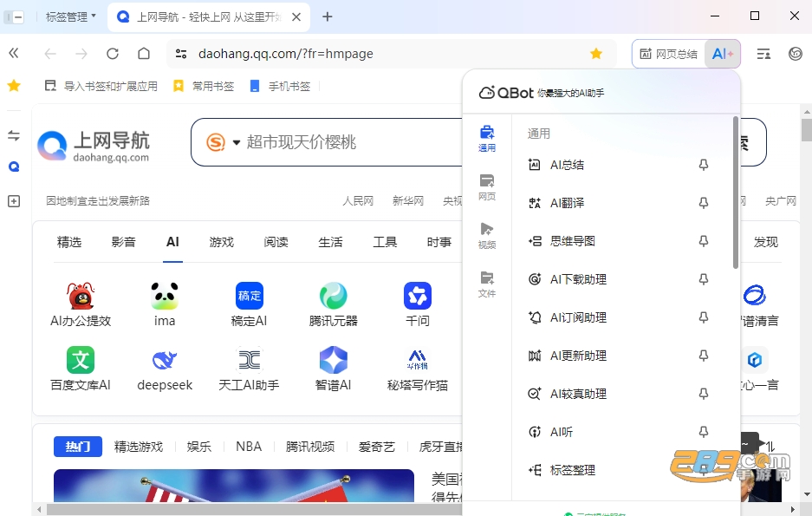Viewport: 812px width, 516px height.
Task: Expand the search engine dropdown arrow
Action: pos(236,142)
